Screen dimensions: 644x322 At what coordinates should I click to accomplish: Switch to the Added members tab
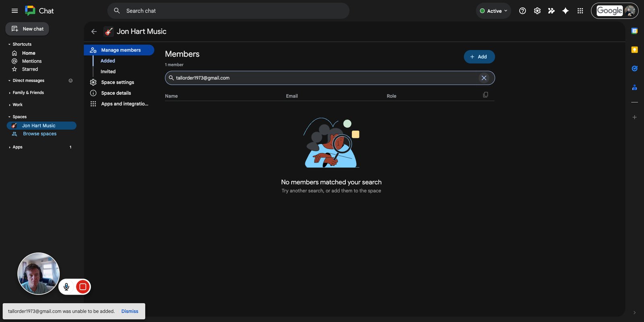(108, 61)
